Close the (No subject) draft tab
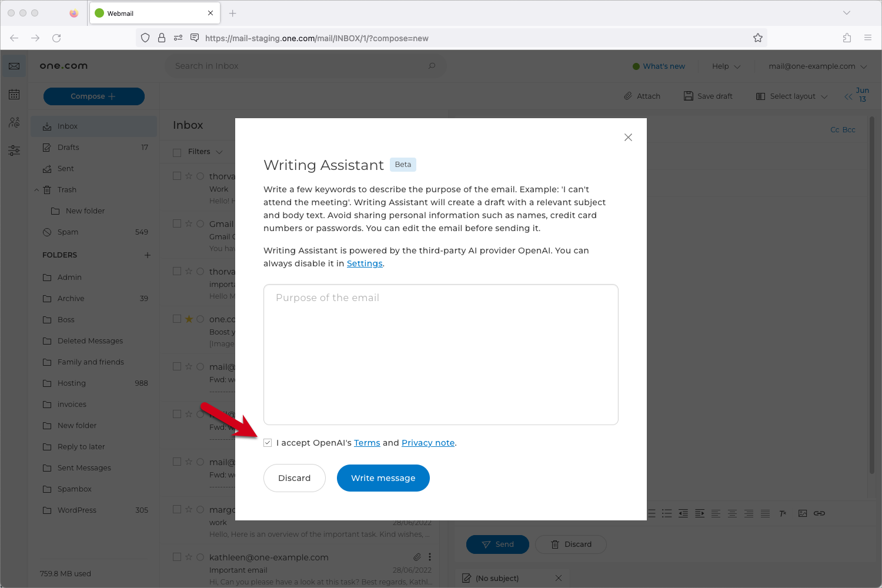Viewport: 882px width, 588px height. tap(559, 578)
